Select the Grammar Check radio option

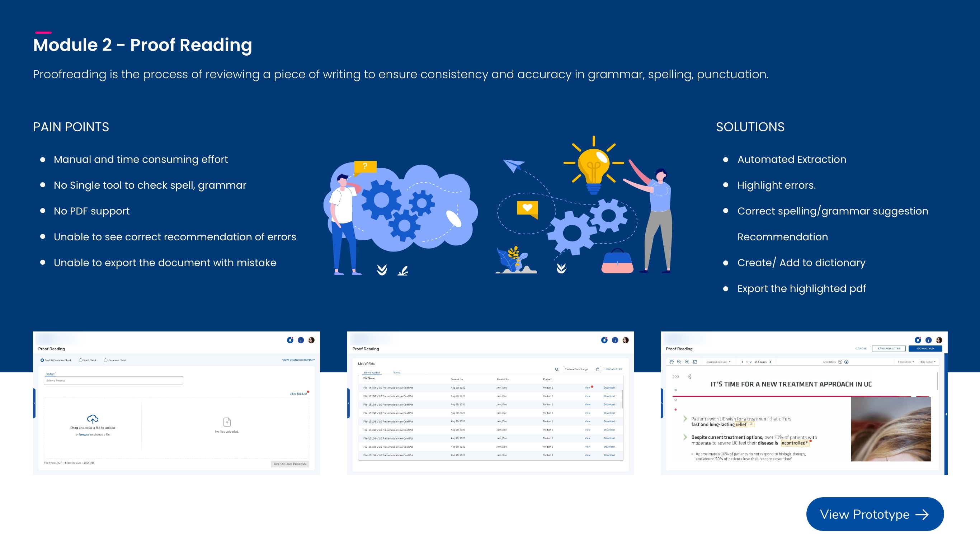tap(106, 360)
